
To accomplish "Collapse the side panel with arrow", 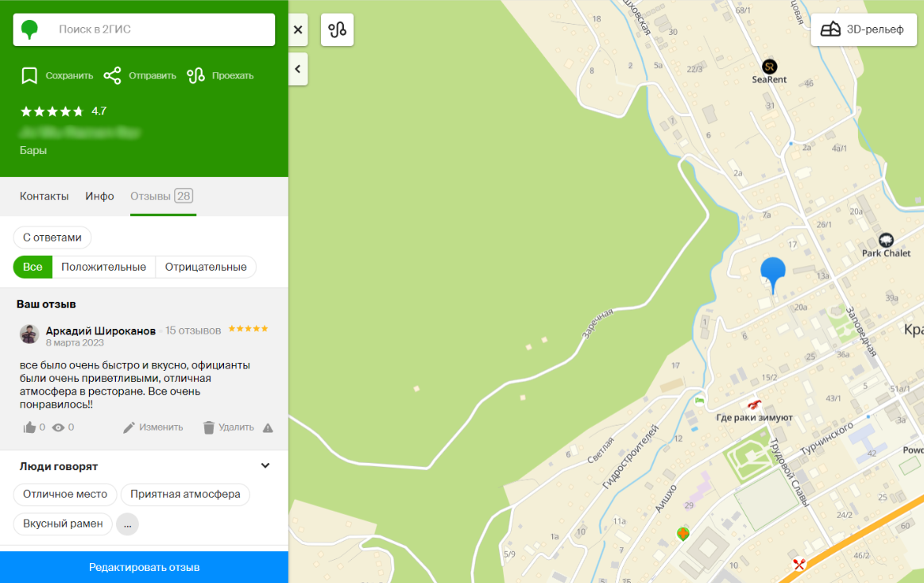I will pos(298,69).
